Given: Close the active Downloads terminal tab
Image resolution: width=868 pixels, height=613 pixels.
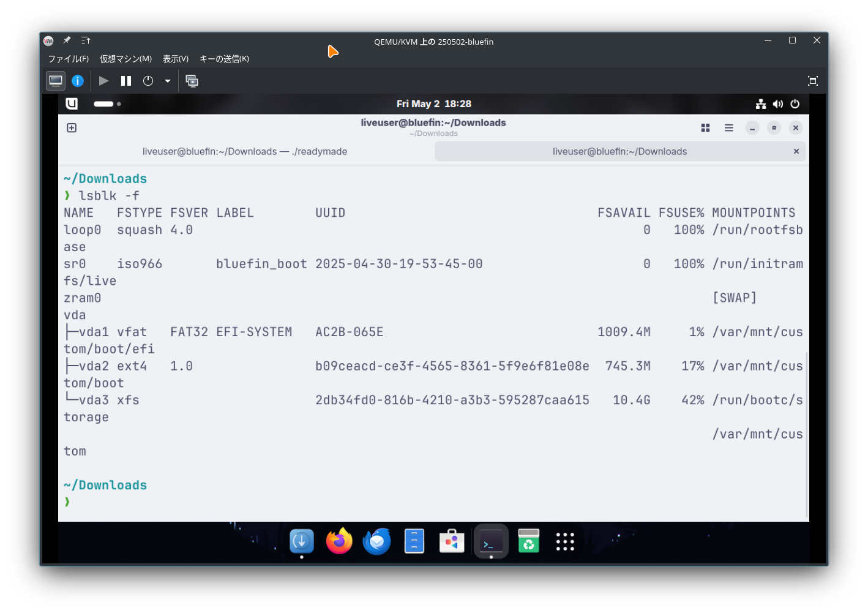Looking at the screenshot, I should tap(796, 152).
